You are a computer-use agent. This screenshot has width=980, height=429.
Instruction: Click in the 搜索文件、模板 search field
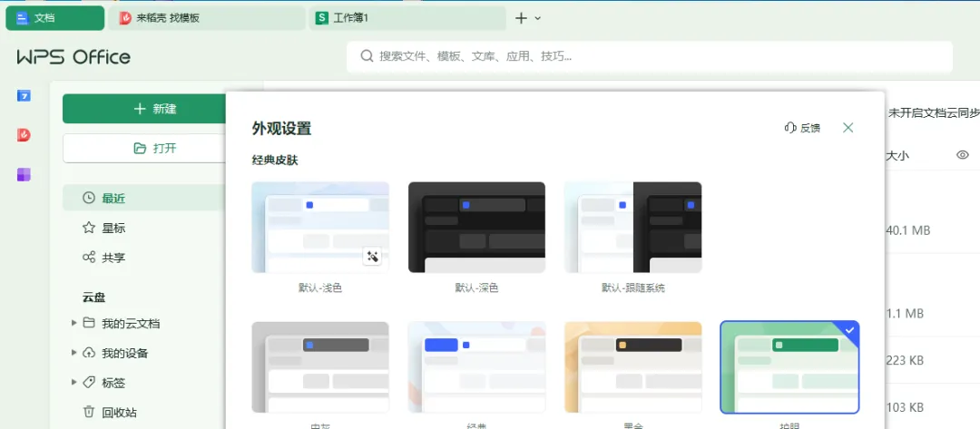(x=650, y=57)
